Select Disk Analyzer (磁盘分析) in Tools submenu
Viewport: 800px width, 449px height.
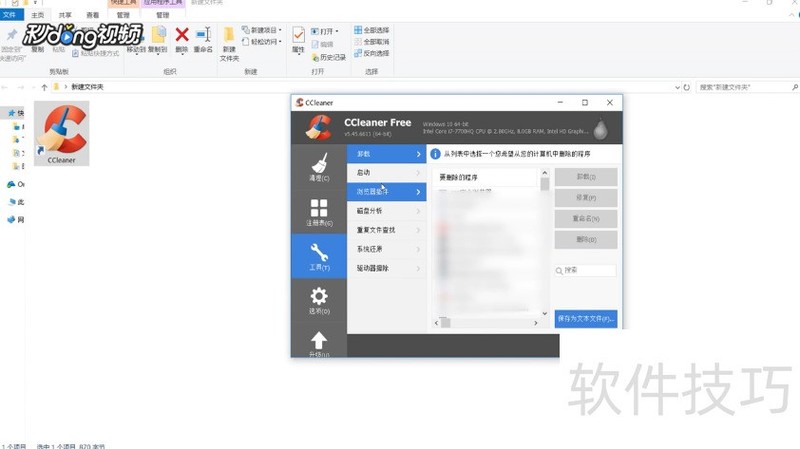[387, 211]
